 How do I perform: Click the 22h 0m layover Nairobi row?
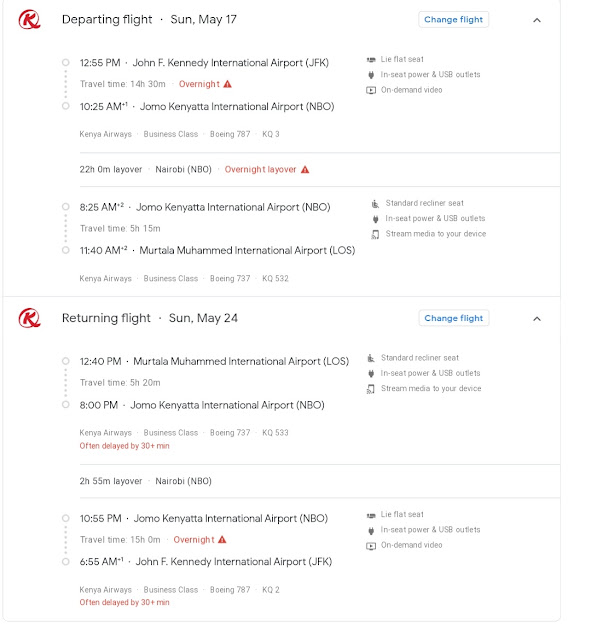pyautogui.click(x=320, y=169)
